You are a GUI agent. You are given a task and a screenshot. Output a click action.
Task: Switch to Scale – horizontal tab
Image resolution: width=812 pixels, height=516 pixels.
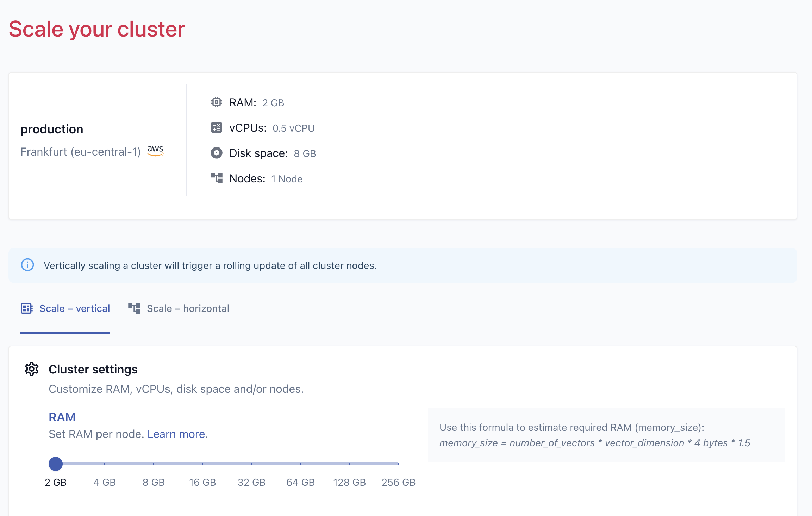point(179,309)
